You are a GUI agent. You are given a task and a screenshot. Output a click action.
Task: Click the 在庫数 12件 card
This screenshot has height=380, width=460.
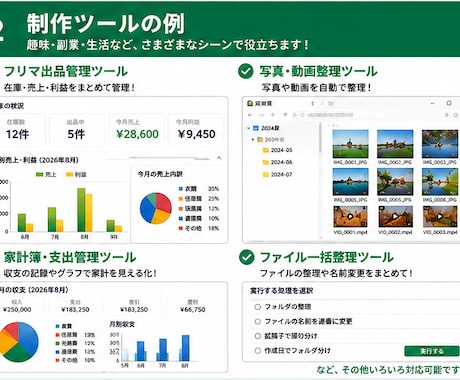click(22, 130)
